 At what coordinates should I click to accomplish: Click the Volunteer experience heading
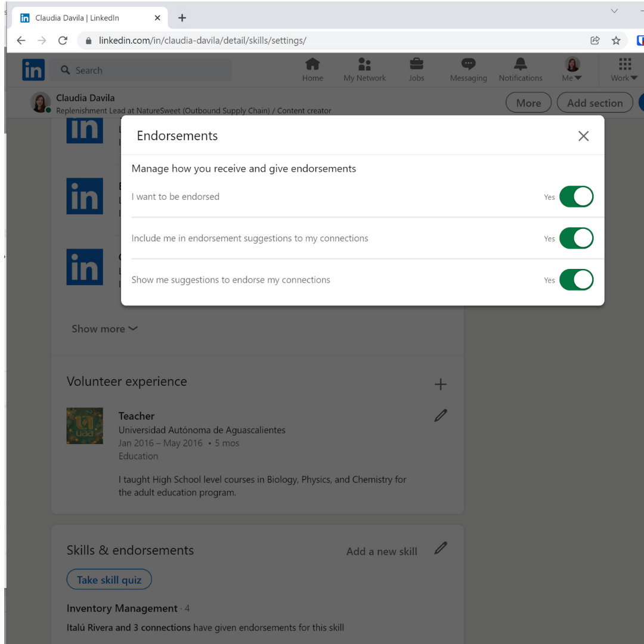(126, 382)
